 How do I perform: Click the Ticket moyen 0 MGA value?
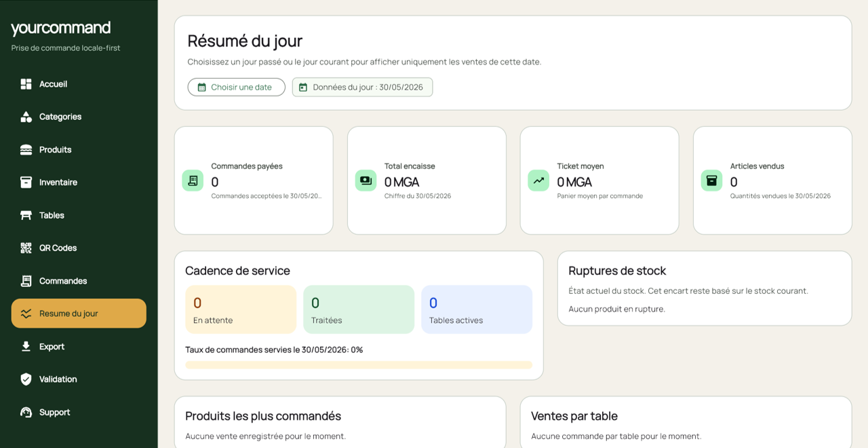[x=574, y=182]
